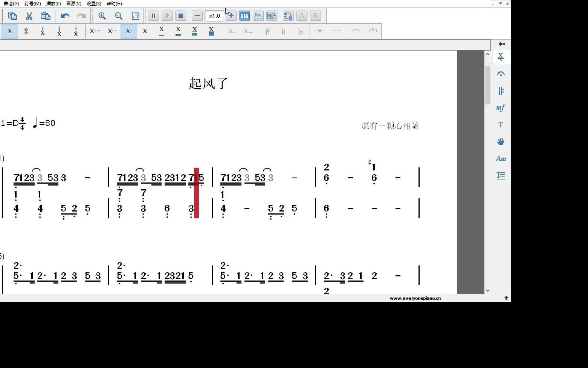Click the vertical scrollbar up arrow
Viewport: 588px width, 368px height.
click(487, 54)
